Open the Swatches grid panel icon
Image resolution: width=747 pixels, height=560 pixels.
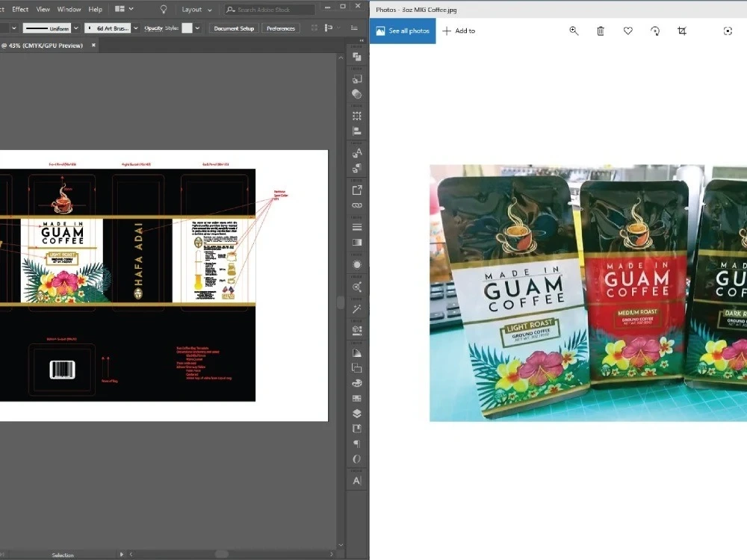pyautogui.click(x=357, y=398)
